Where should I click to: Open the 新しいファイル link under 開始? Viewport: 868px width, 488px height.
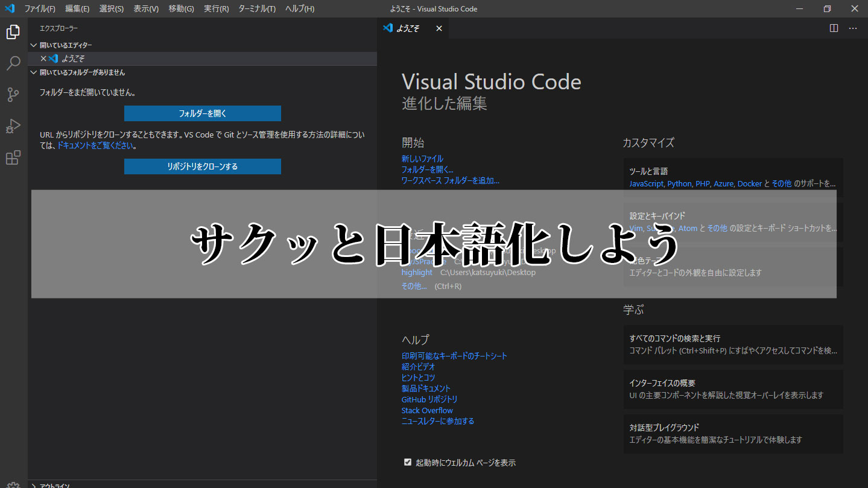(422, 158)
